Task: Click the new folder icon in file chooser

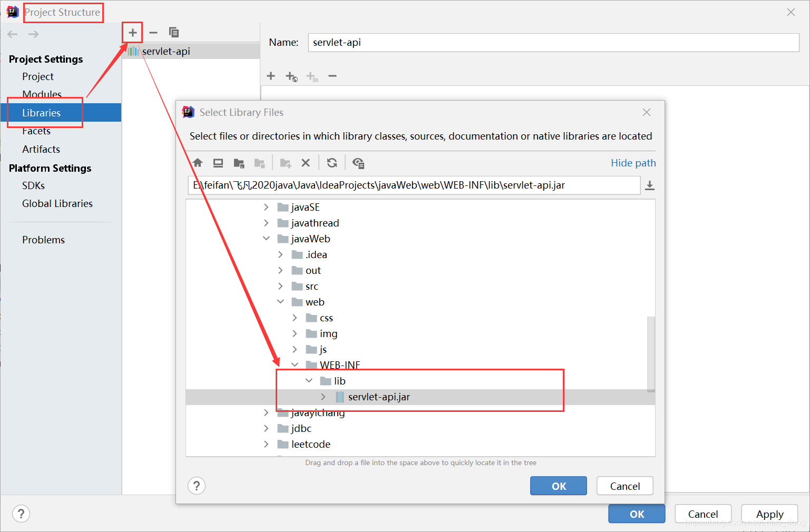Action: click(286, 163)
